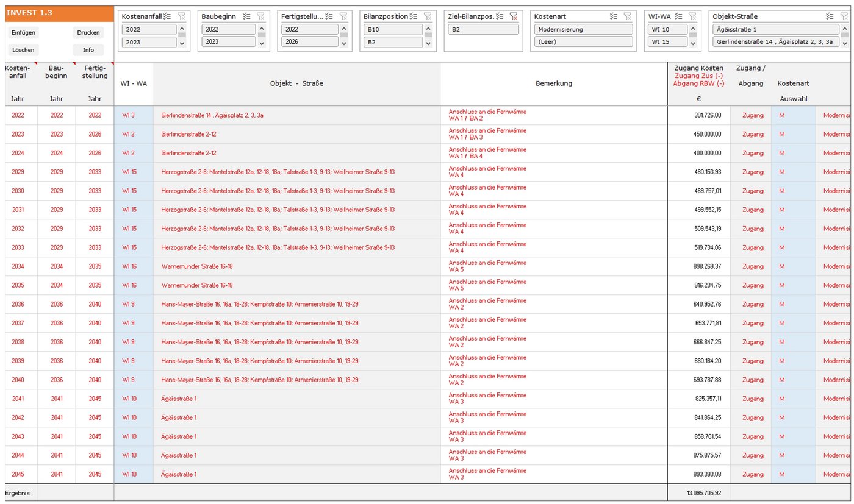Select the Objekt - Straße column header
This screenshot has width=854, height=504.
(x=296, y=83)
